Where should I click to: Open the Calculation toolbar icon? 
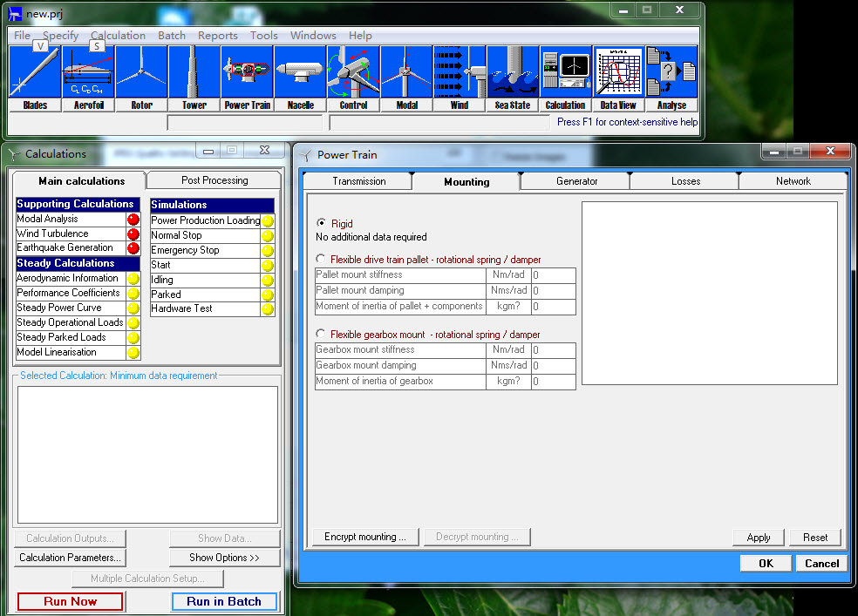pos(566,78)
